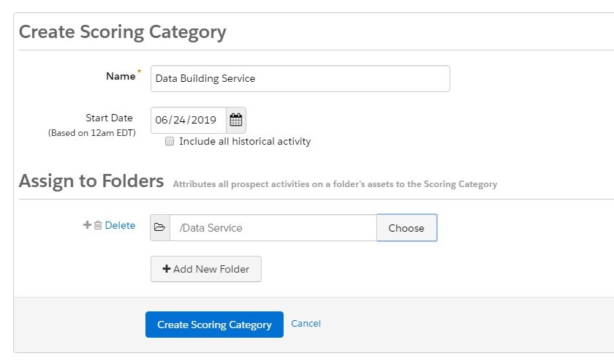The height and width of the screenshot is (364, 614).
Task: Click the /Data Service folder path field
Action: (x=273, y=228)
